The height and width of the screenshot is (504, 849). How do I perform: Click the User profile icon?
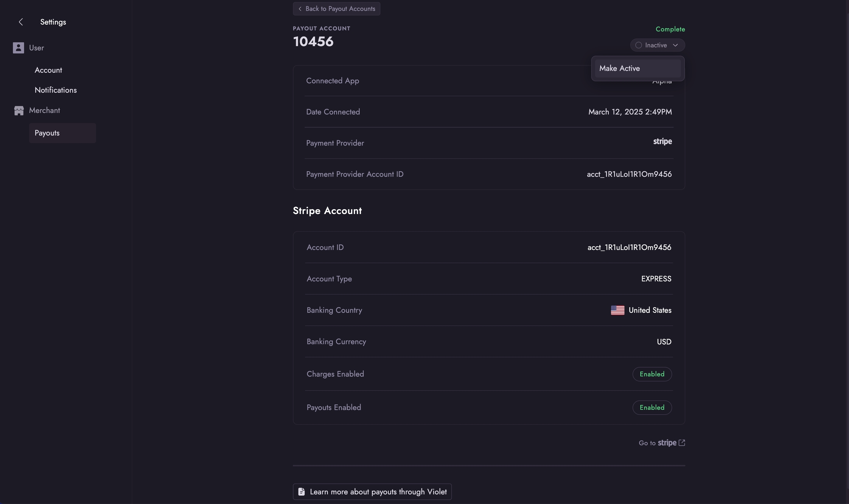coord(18,48)
